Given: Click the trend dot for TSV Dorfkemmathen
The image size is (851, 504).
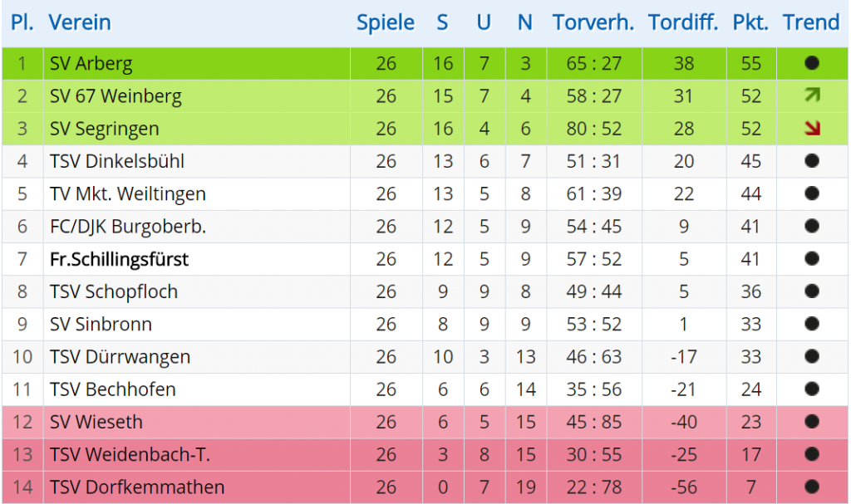Looking at the screenshot, I should pyautogui.click(x=812, y=487).
